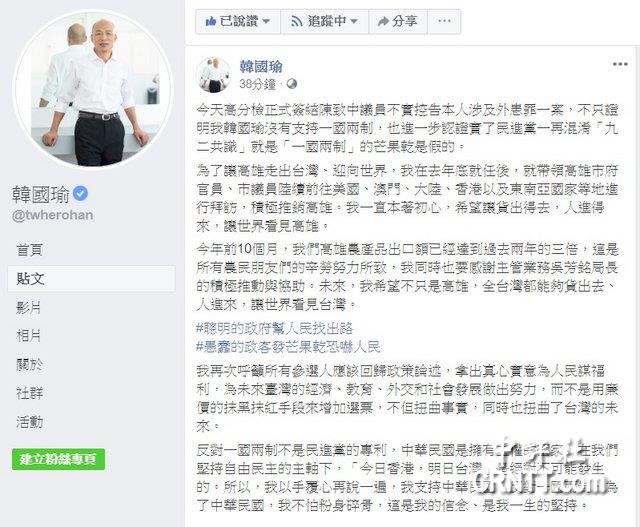Open the post options ellipsis menu
The width and height of the screenshot is (640, 527).
tap(620, 64)
